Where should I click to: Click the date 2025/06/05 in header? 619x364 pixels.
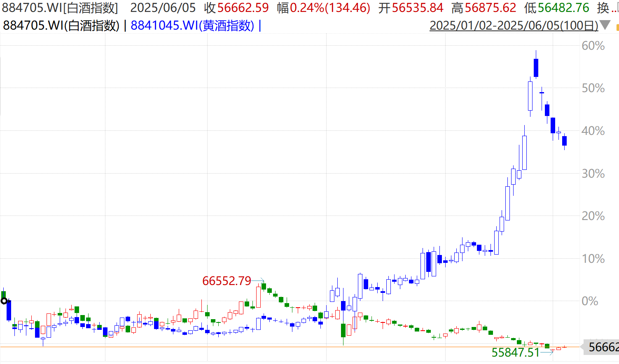point(163,8)
